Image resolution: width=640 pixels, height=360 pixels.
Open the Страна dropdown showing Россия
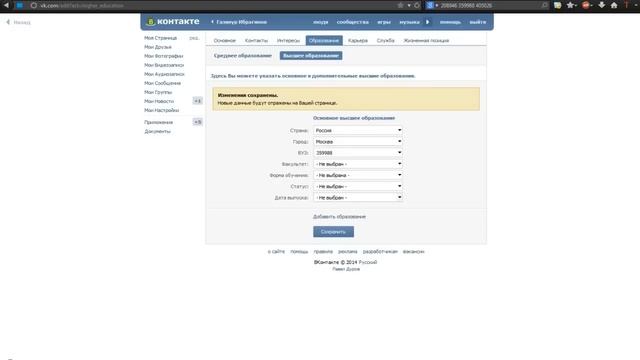[358, 130]
